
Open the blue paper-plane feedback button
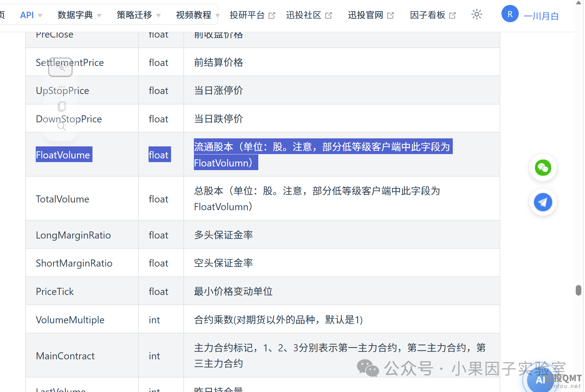click(x=543, y=202)
